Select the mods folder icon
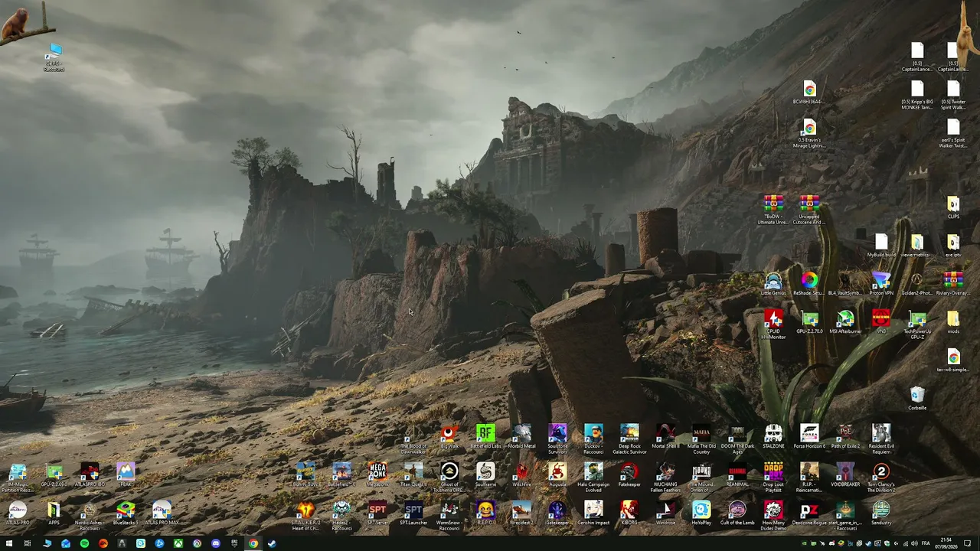 point(953,322)
